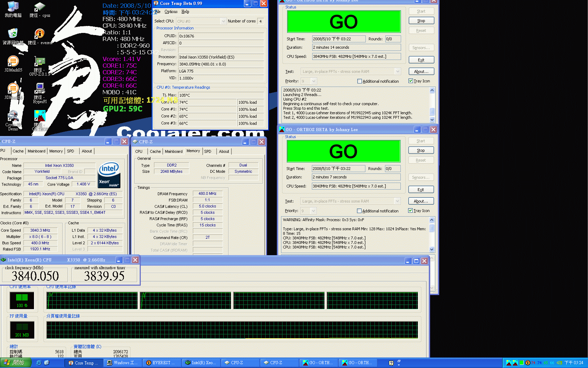Open the Test dropdown in lower ORTHOS window

pyautogui.click(x=397, y=201)
